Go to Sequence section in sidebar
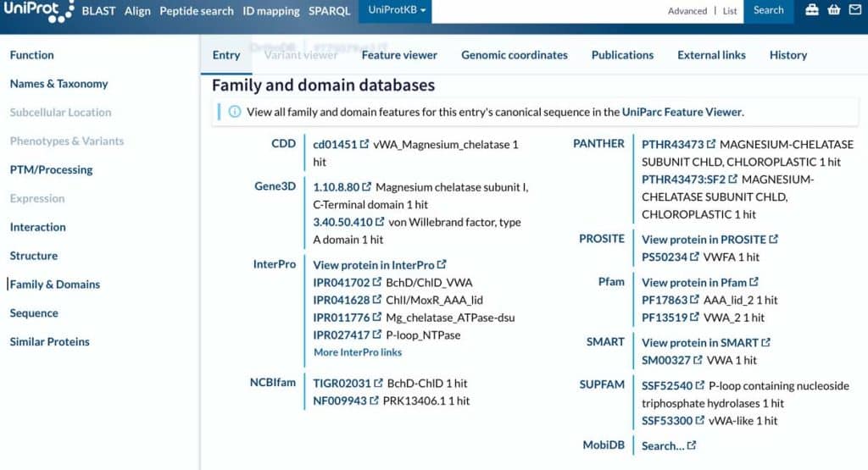 coord(34,313)
